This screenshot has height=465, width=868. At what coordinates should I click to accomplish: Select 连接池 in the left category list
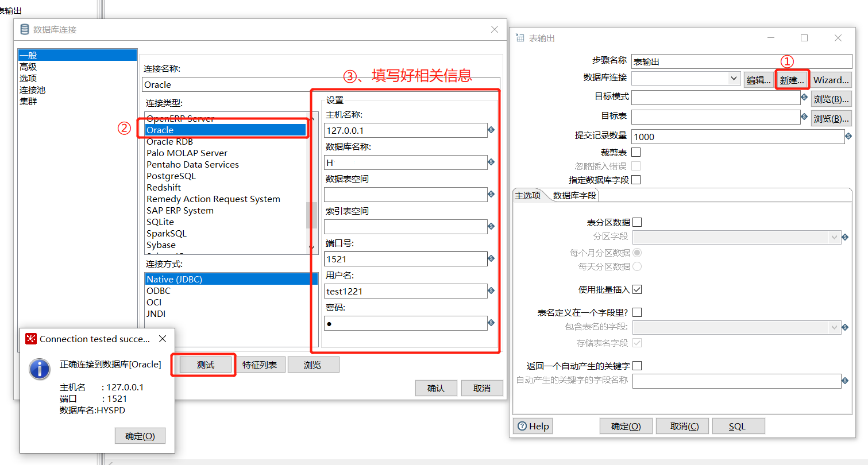pyautogui.click(x=32, y=90)
